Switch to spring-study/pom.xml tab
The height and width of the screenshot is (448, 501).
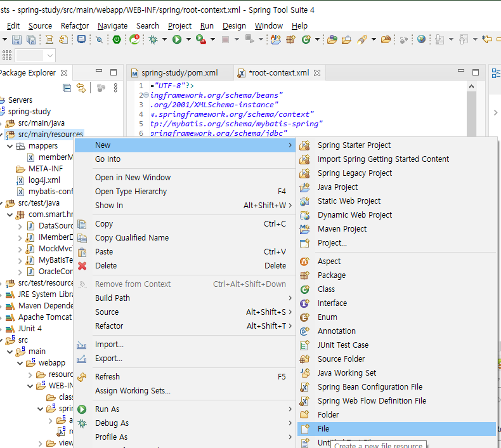pyautogui.click(x=179, y=73)
